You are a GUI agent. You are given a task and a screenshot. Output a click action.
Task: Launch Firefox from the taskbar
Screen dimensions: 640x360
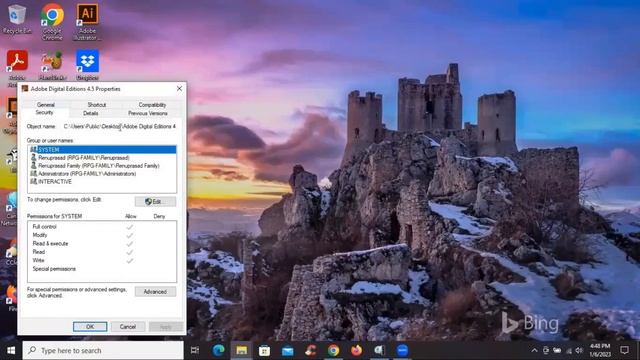coord(356,351)
